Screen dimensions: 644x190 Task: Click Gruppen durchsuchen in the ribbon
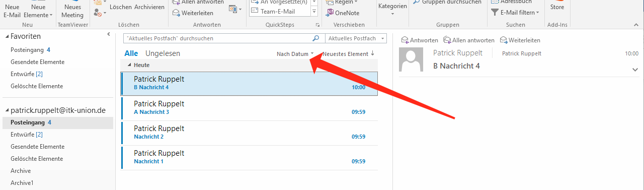[x=447, y=2]
